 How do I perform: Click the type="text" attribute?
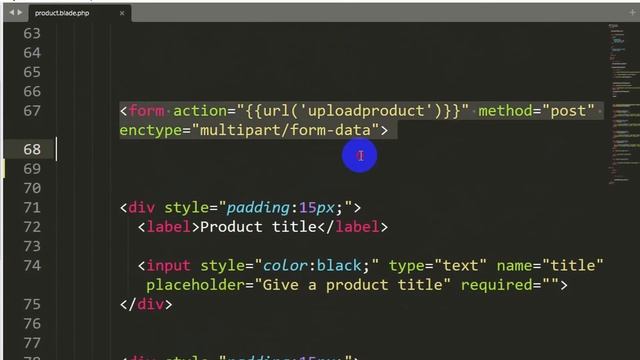(x=438, y=266)
